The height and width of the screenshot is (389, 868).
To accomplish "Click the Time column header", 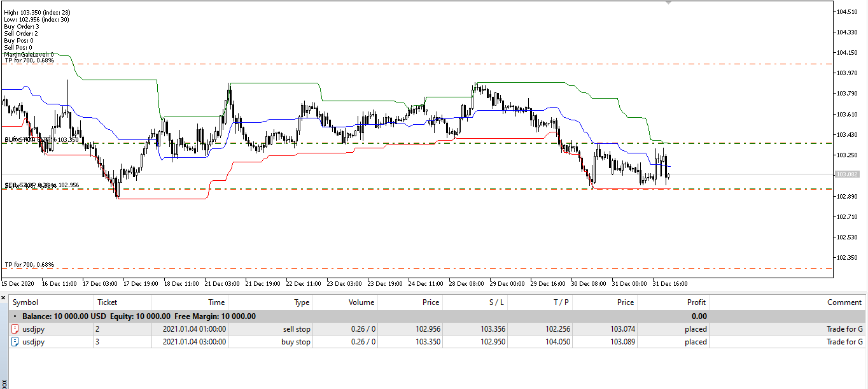I will tap(216, 302).
